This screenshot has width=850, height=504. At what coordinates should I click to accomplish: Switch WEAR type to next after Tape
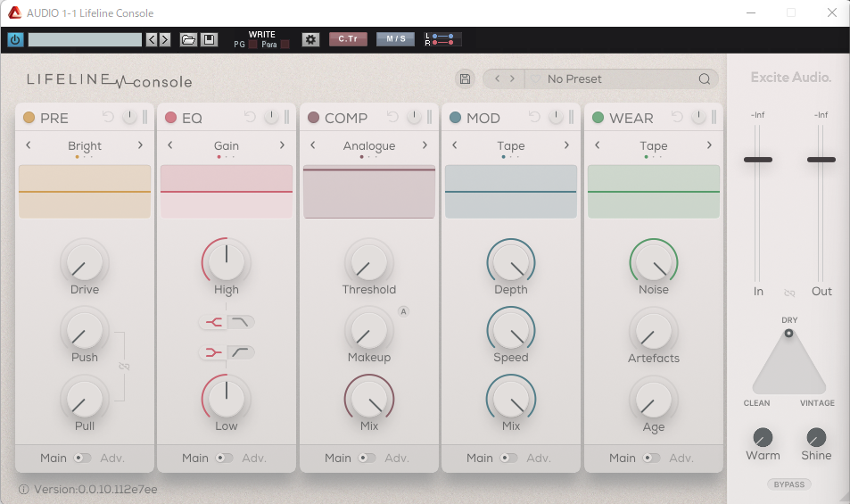click(x=709, y=145)
